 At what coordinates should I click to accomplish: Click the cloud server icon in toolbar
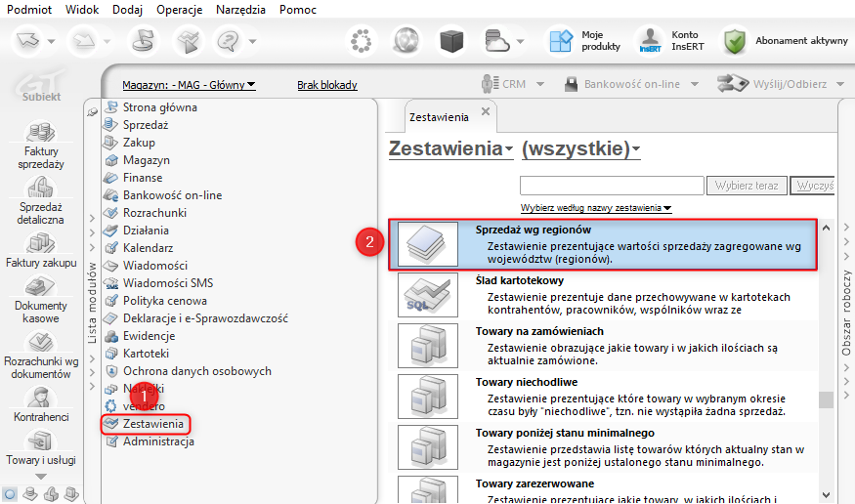click(496, 41)
